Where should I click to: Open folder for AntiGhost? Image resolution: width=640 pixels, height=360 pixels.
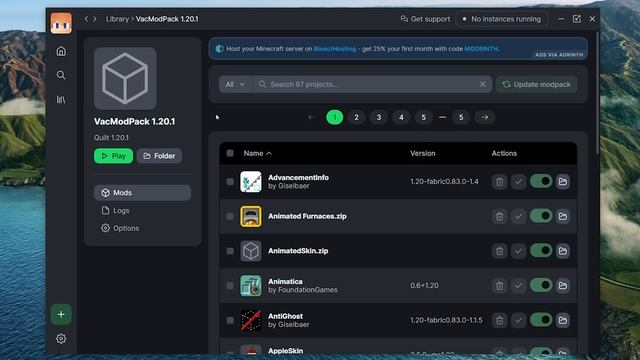[x=562, y=320]
